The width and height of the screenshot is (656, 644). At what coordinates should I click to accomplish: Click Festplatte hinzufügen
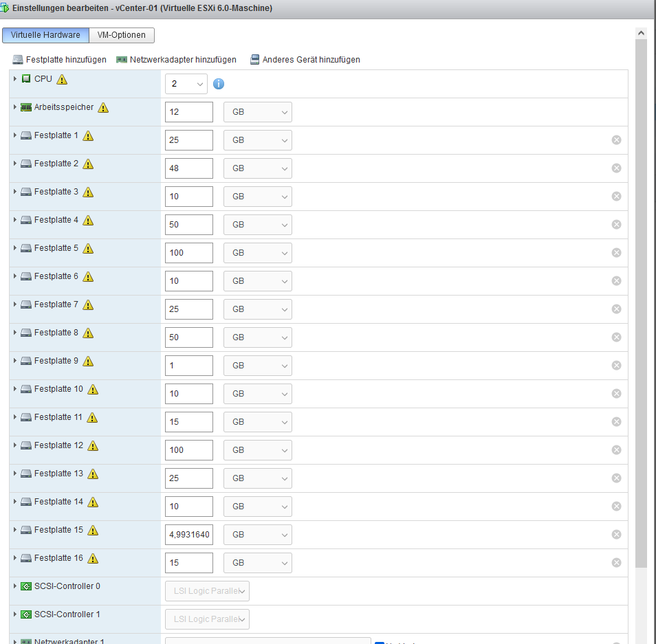coord(60,60)
